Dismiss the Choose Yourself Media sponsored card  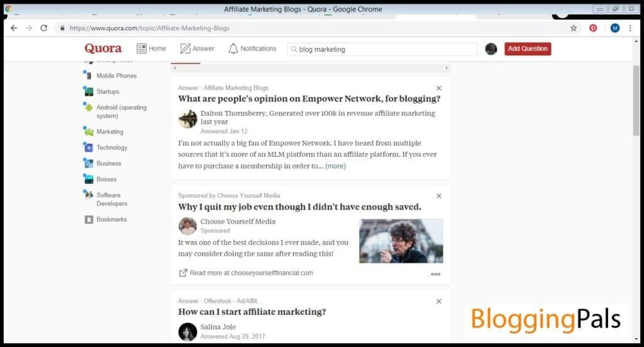pyautogui.click(x=438, y=196)
